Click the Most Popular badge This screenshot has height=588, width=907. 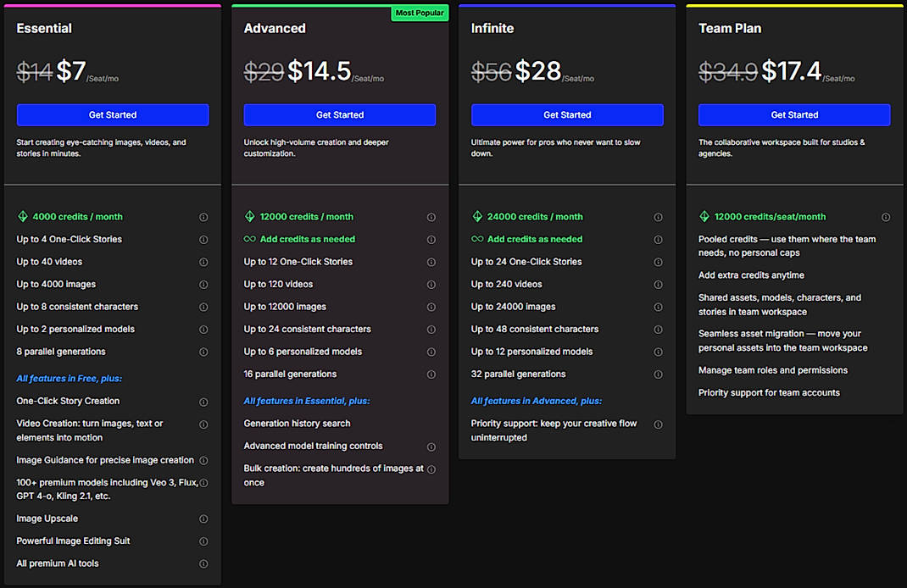coord(420,13)
